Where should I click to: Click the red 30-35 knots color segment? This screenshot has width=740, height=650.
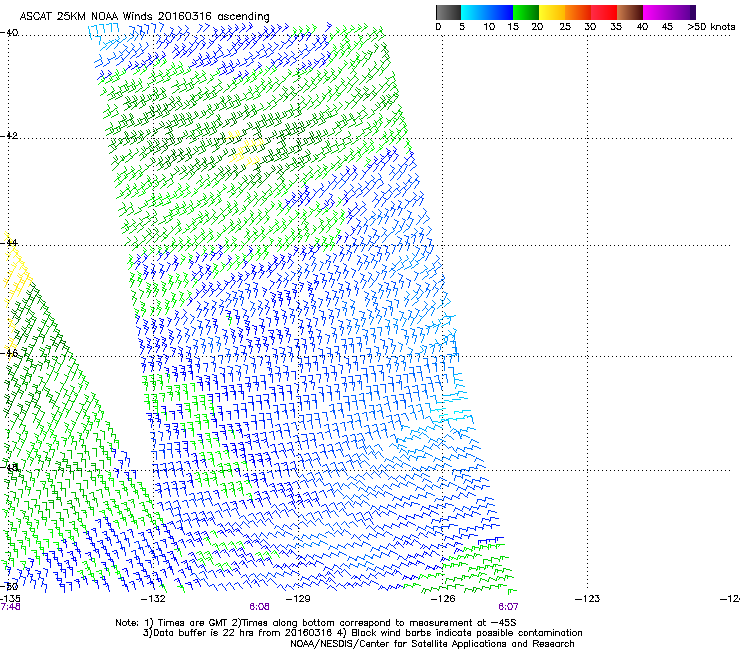click(604, 12)
